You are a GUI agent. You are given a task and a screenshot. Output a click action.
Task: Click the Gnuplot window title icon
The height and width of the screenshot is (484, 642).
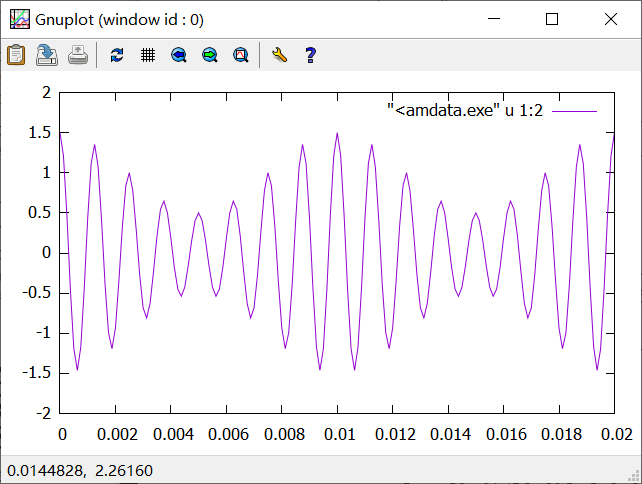click(20, 19)
